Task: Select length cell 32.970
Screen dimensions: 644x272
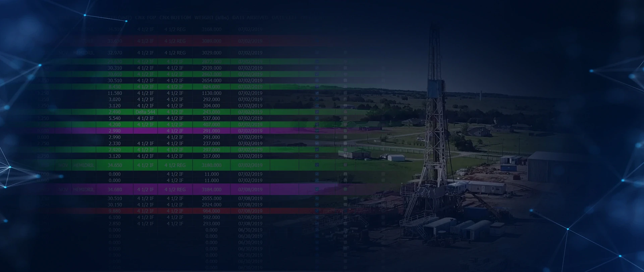Action: pyautogui.click(x=115, y=53)
